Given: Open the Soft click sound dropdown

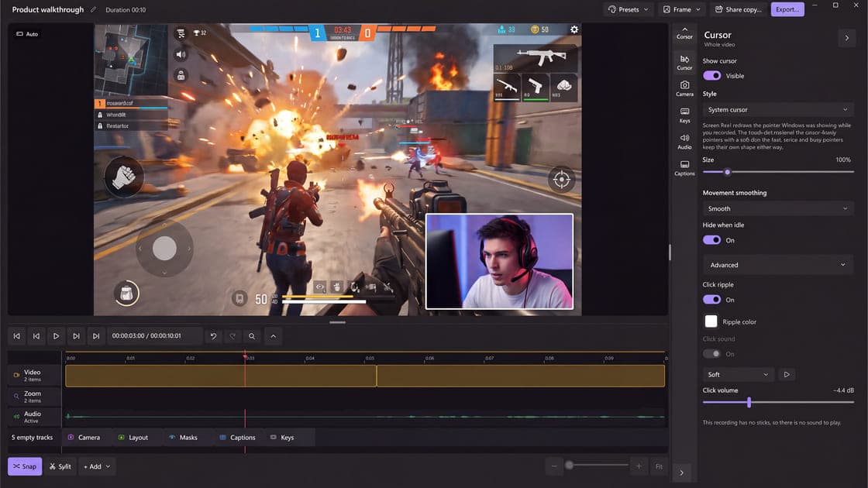Looking at the screenshot, I should [739, 375].
